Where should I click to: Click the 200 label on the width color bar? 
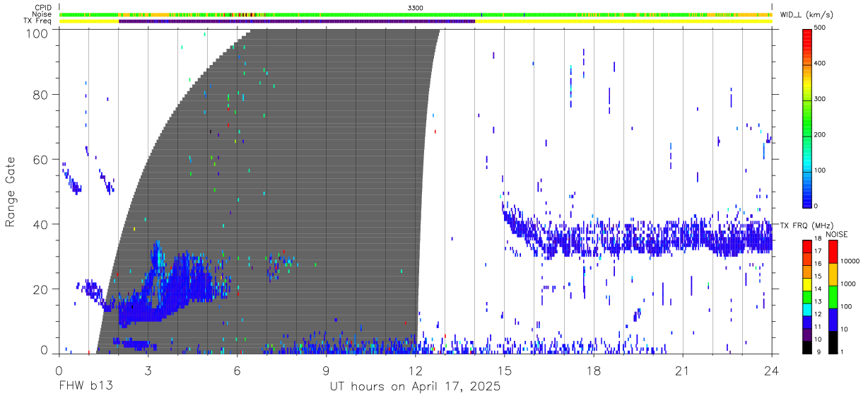pyautogui.click(x=819, y=134)
